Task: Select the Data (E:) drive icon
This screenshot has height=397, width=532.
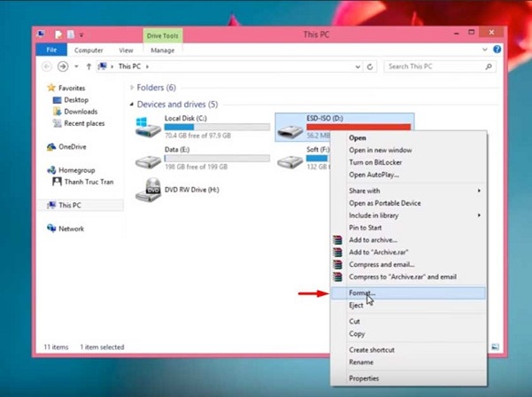Action: click(x=148, y=161)
